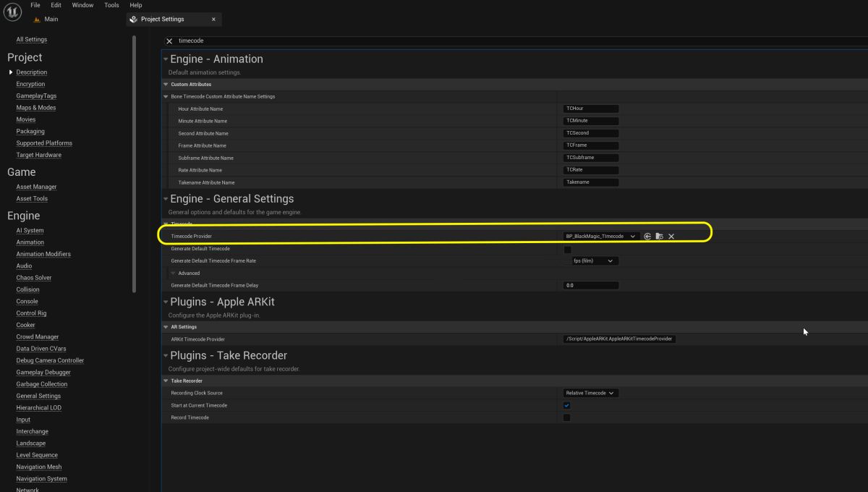Open Encryption settings

30,84
